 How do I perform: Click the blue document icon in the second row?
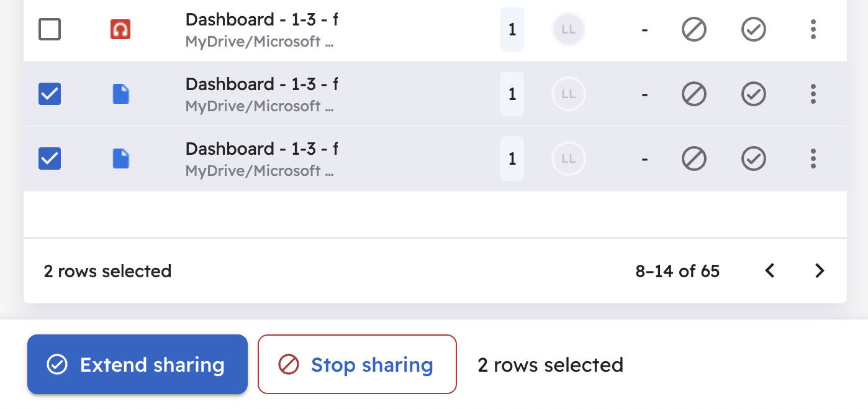pyautogui.click(x=121, y=94)
